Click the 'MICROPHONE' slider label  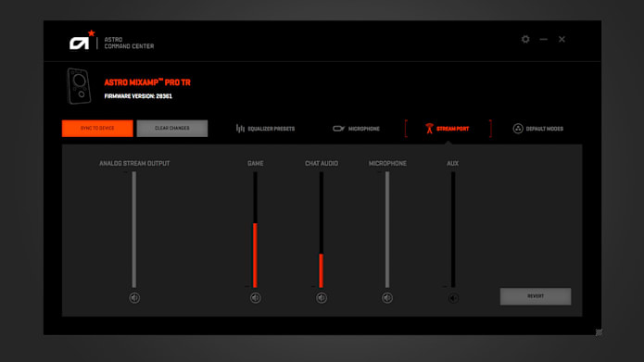[x=387, y=163]
